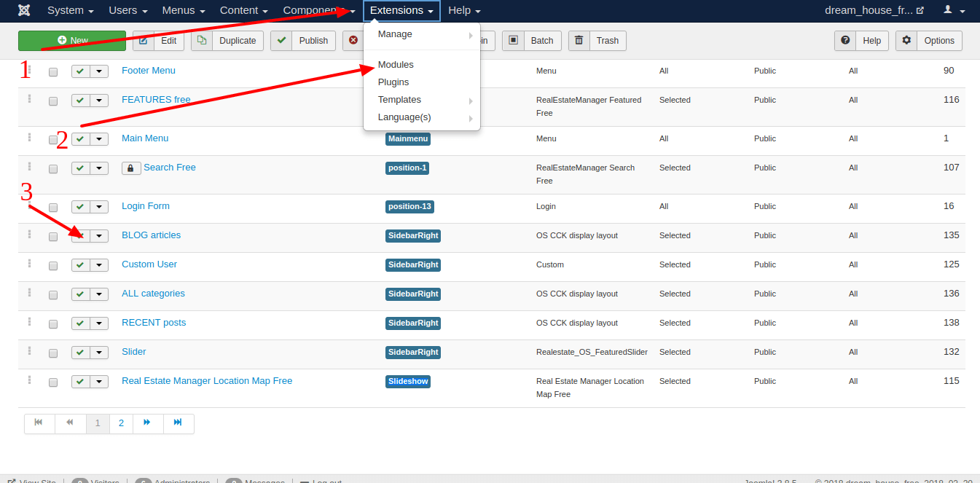Expand the Manage submenu in Extensions
Image resolution: width=980 pixels, height=483 pixels.
click(422, 34)
